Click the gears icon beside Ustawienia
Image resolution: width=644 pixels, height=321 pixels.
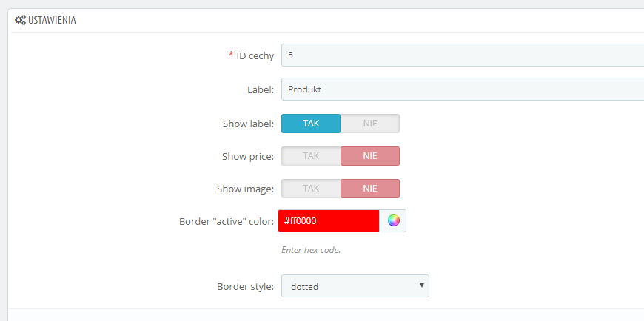[x=20, y=20]
